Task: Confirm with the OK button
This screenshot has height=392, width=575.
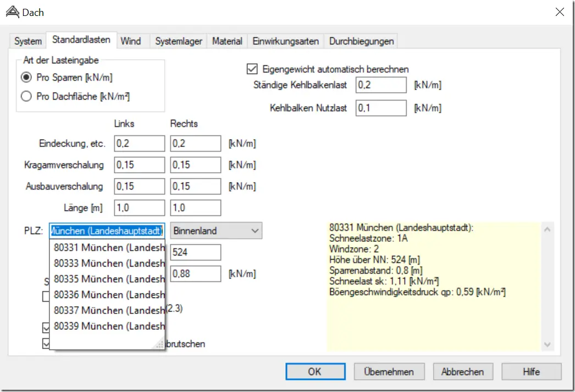Action: [316, 372]
